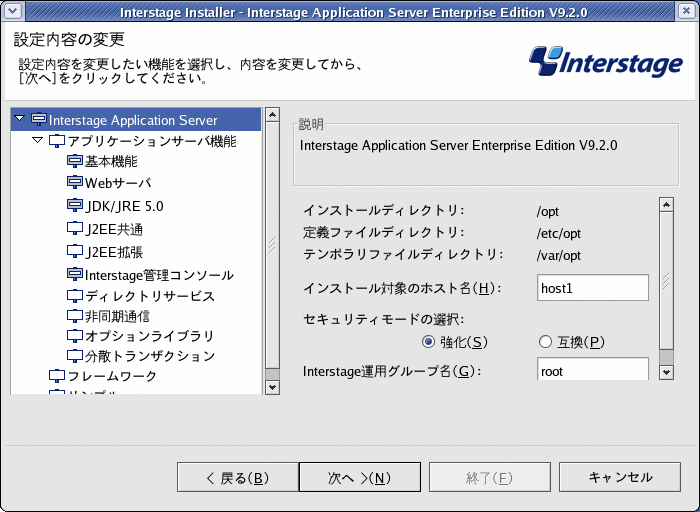
Task: Select the 基本機能 tree row text
Action: coord(111,161)
